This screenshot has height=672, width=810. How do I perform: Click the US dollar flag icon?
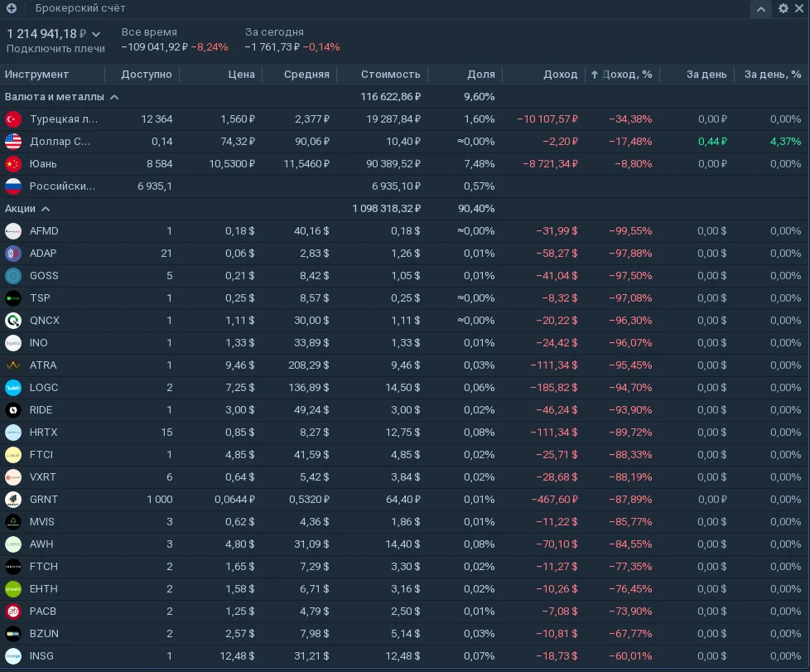click(x=13, y=142)
